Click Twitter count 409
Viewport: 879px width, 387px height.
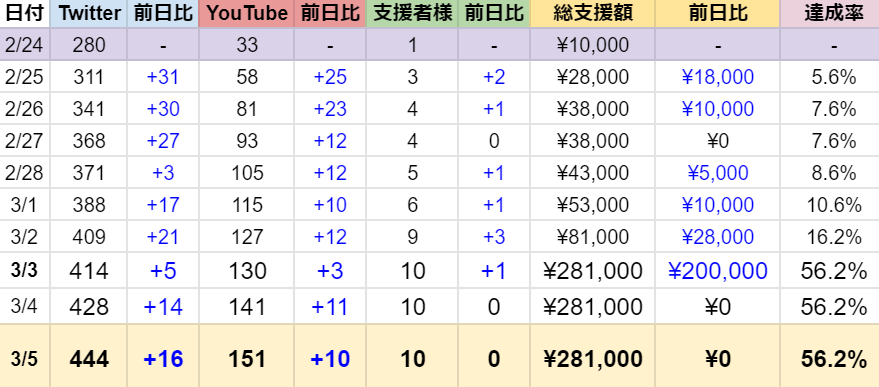tap(89, 236)
